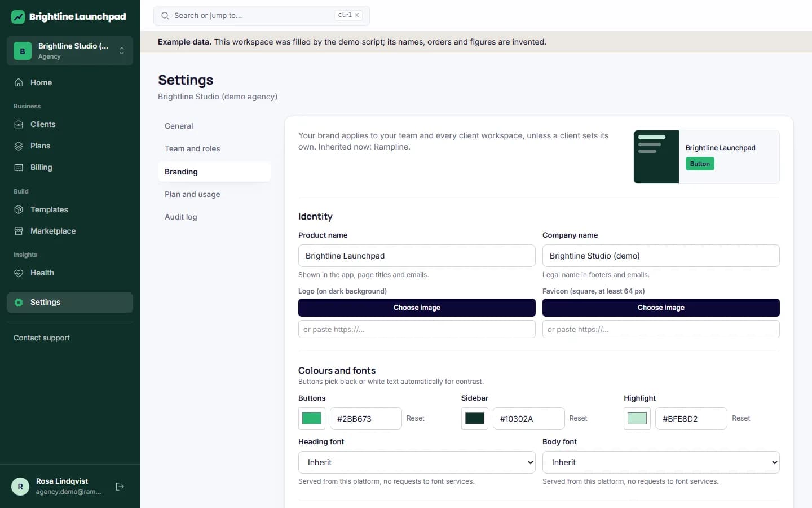Image resolution: width=812 pixels, height=508 pixels.
Task: Reset the Highlight colour
Action: pos(741,418)
